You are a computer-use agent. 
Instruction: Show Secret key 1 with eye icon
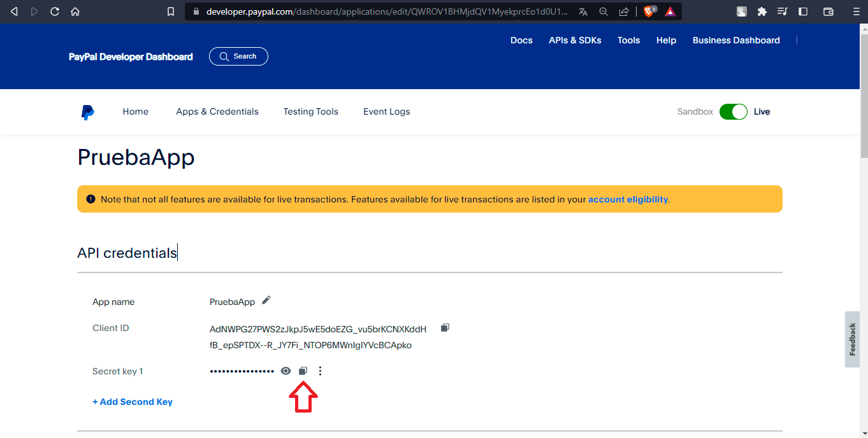(286, 371)
